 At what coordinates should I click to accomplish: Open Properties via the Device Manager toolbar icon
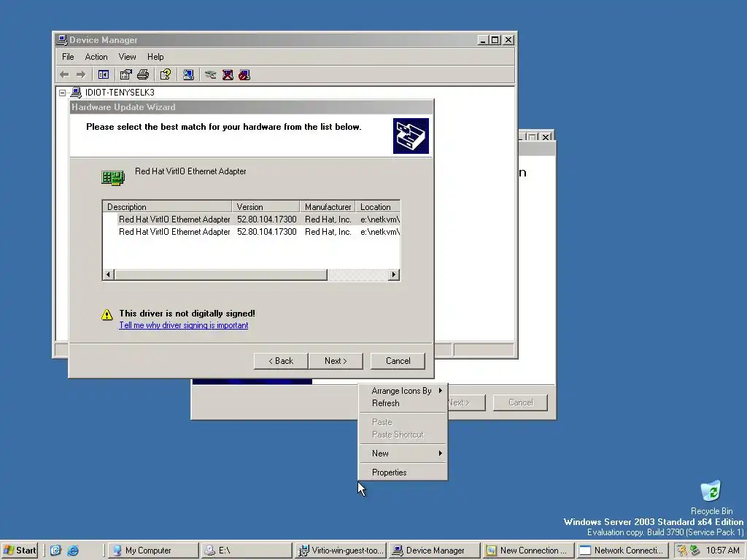[125, 75]
